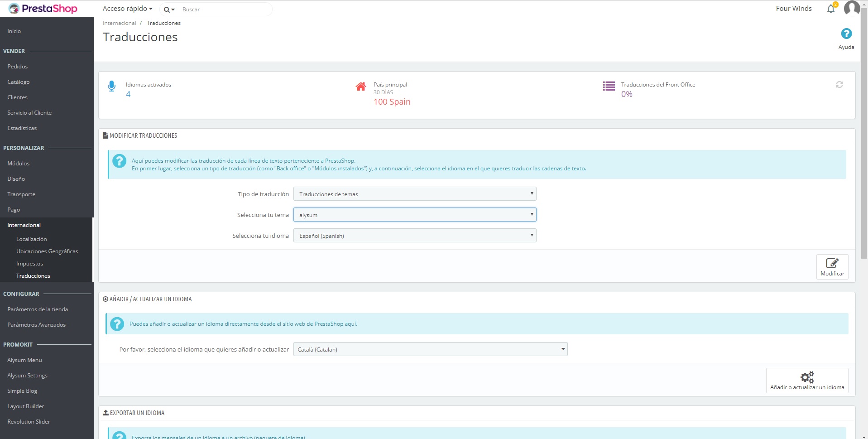Image resolution: width=868 pixels, height=439 pixels.
Task: Click Idiomas activados count 4
Action: [x=128, y=94]
